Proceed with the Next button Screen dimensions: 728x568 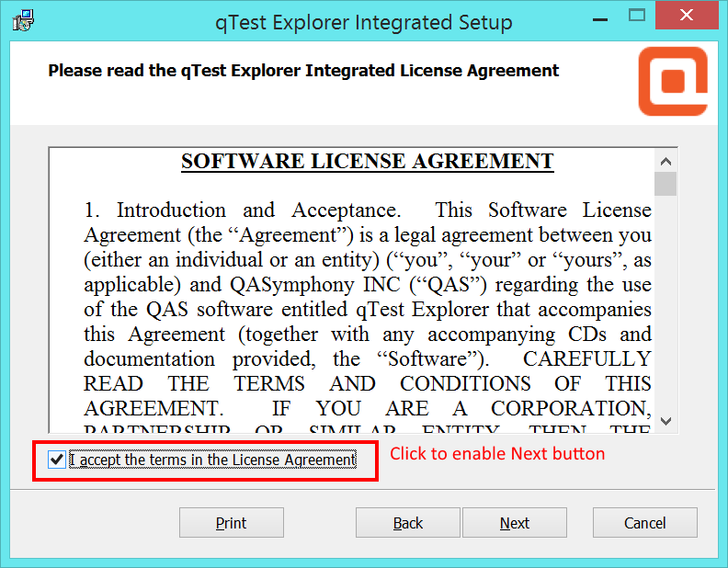pyautogui.click(x=514, y=523)
